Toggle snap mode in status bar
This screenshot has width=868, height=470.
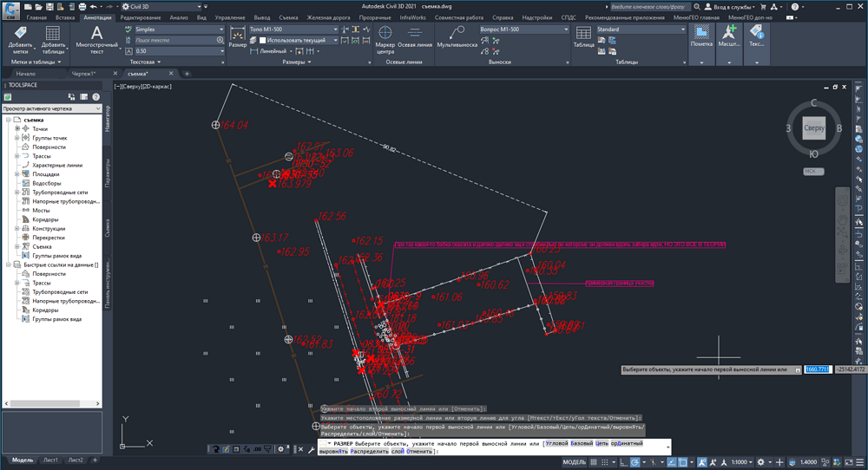604,461
